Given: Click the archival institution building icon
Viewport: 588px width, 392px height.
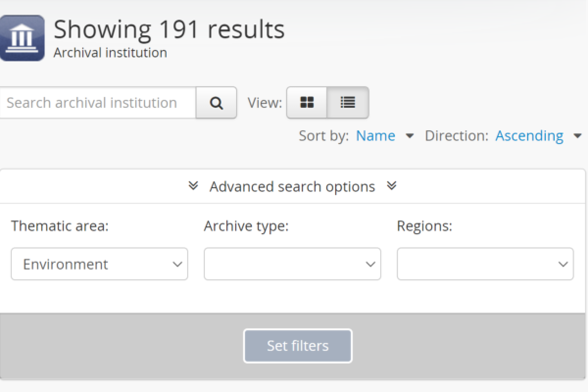Looking at the screenshot, I should (22, 38).
